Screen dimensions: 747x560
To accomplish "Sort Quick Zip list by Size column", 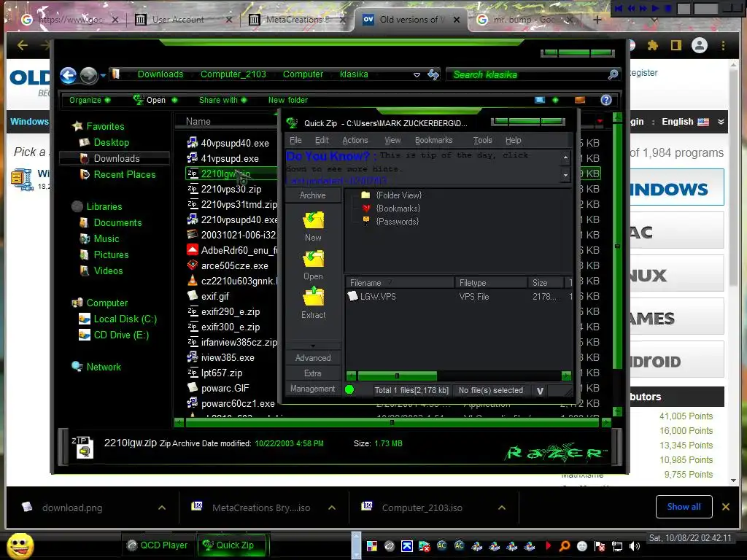I will tap(546, 282).
